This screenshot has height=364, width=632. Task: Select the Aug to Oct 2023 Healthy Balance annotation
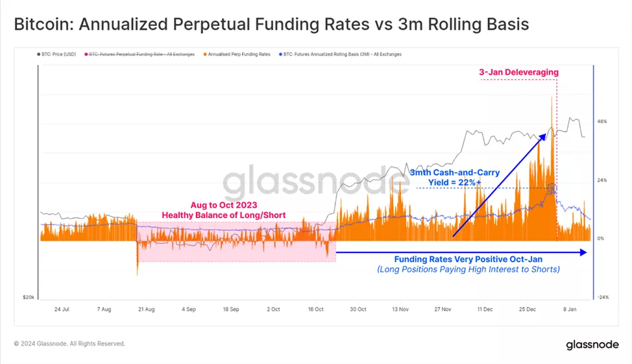[x=223, y=210]
